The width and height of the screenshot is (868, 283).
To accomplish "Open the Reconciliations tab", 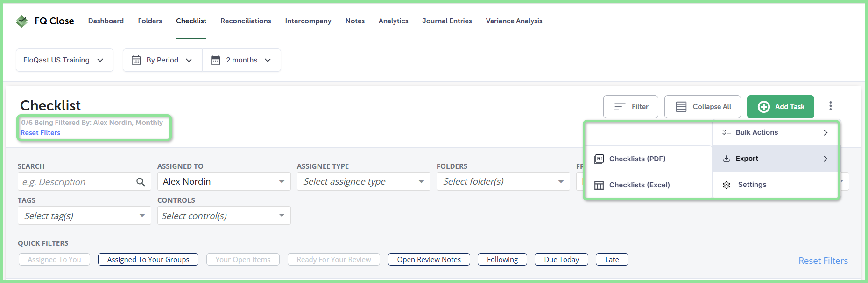I will point(246,21).
